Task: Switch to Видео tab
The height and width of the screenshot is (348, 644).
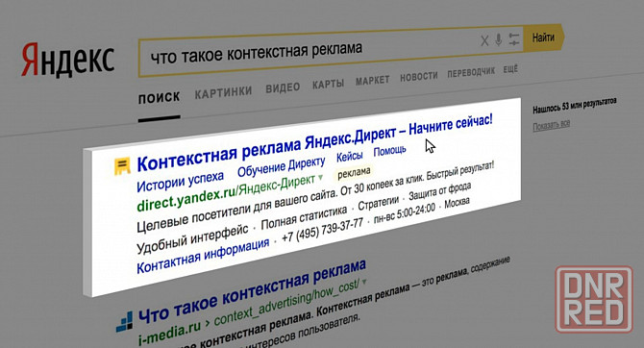Action: tap(283, 87)
